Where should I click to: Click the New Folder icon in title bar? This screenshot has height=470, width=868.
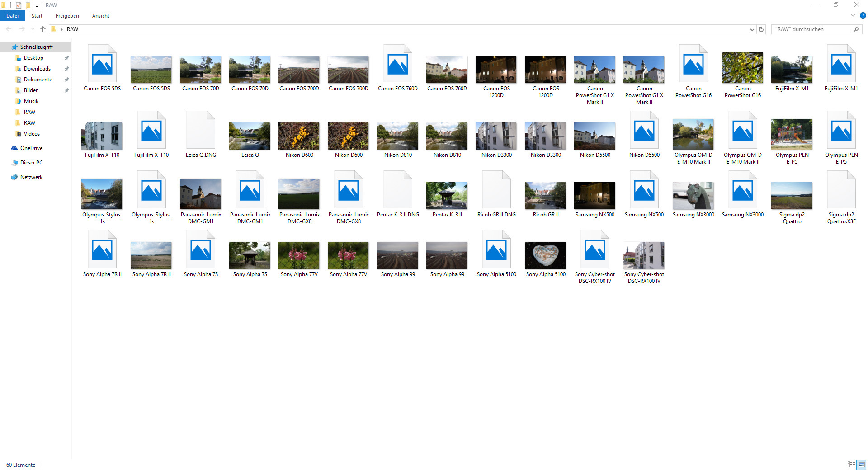[x=28, y=5]
